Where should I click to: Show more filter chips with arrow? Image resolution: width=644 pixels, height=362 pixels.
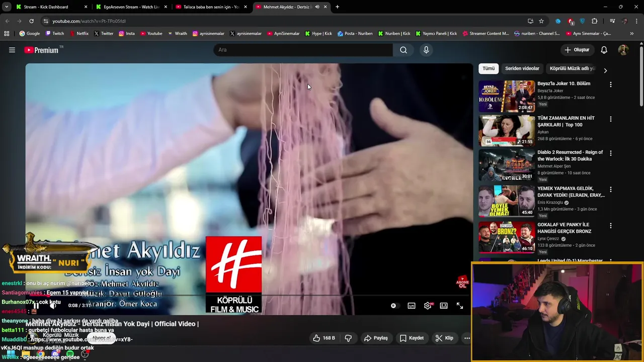pos(605,70)
